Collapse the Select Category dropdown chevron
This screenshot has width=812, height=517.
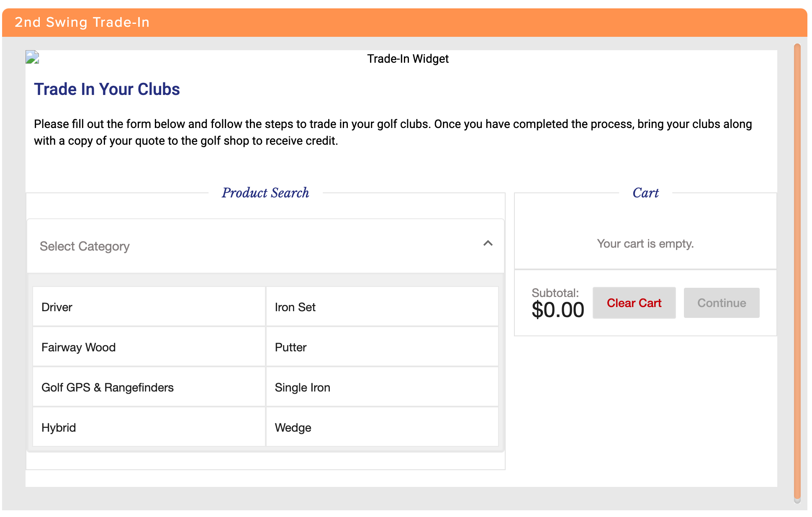[x=488, y=243]
